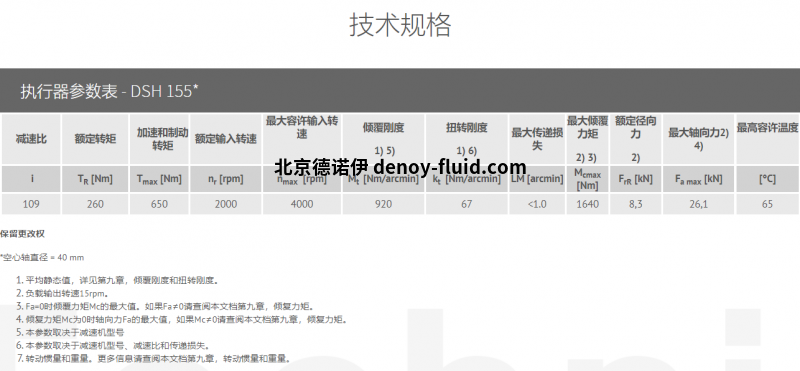Click the 额定转矩 column header
Screen dimensions: 800x371
[x=95, y=139]
